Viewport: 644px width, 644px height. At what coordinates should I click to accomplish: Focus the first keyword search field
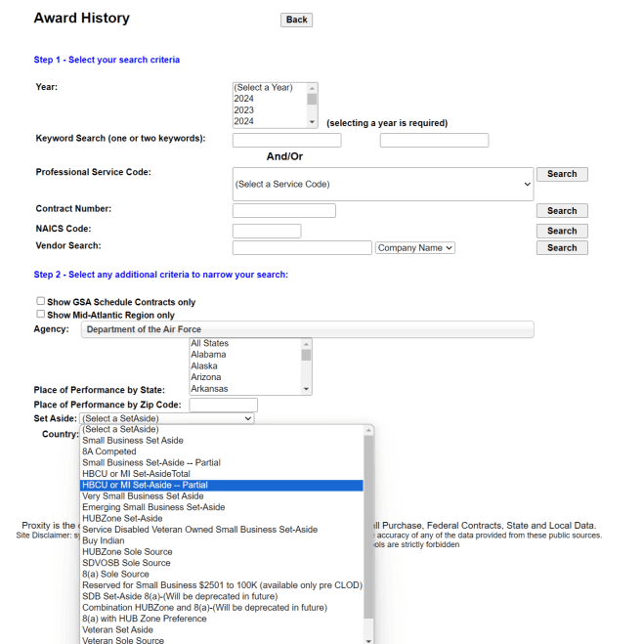286,140
